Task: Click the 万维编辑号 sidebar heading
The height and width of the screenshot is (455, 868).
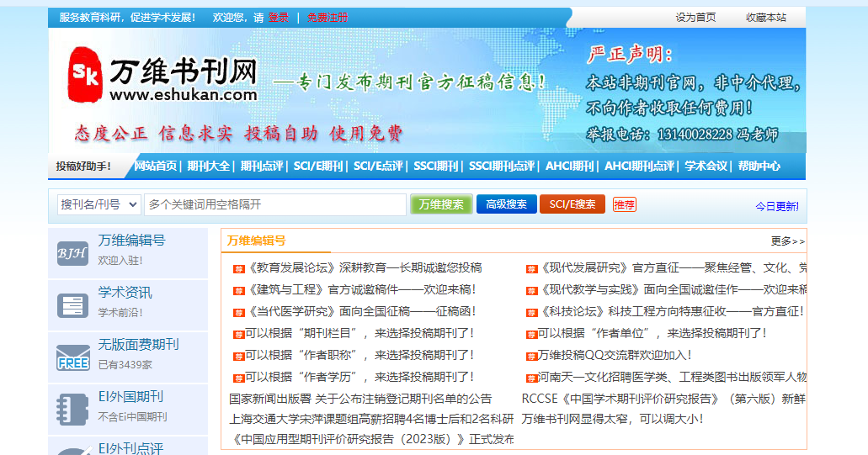Action: click(x=131, y=240)
